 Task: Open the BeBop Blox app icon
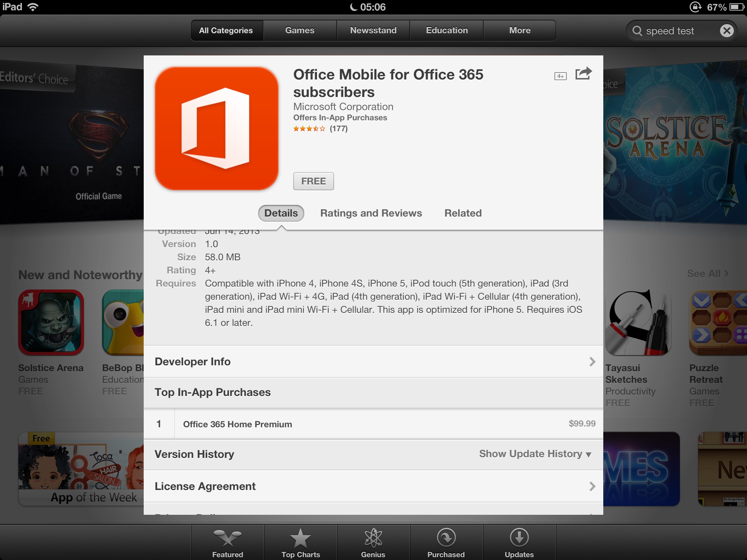(x=123, y=322)
